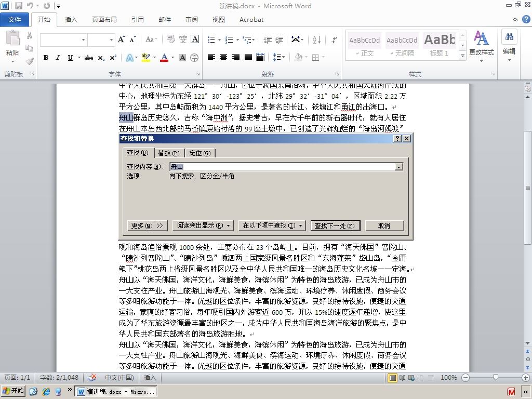The height and width of the screenshot is (399, 532).
Task: Apply Italic formatting
Action: pyautogui.click(x=58, y=58)
